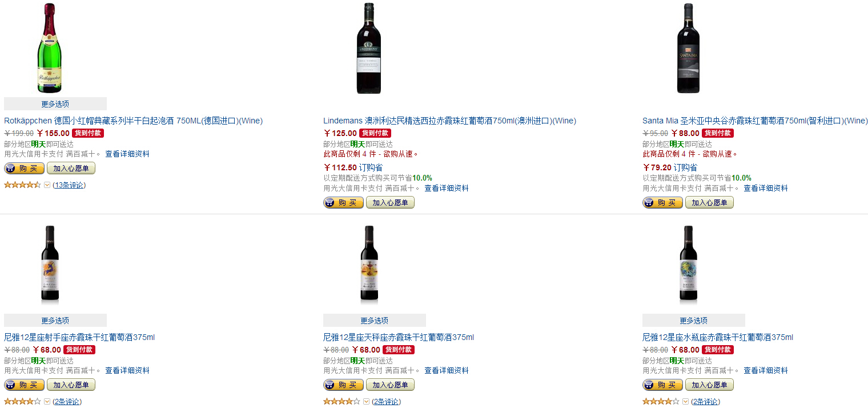868x408 pixels.
Task: Click the 货到付款 badge on Santa Mia wine
Action: (718, 133)
